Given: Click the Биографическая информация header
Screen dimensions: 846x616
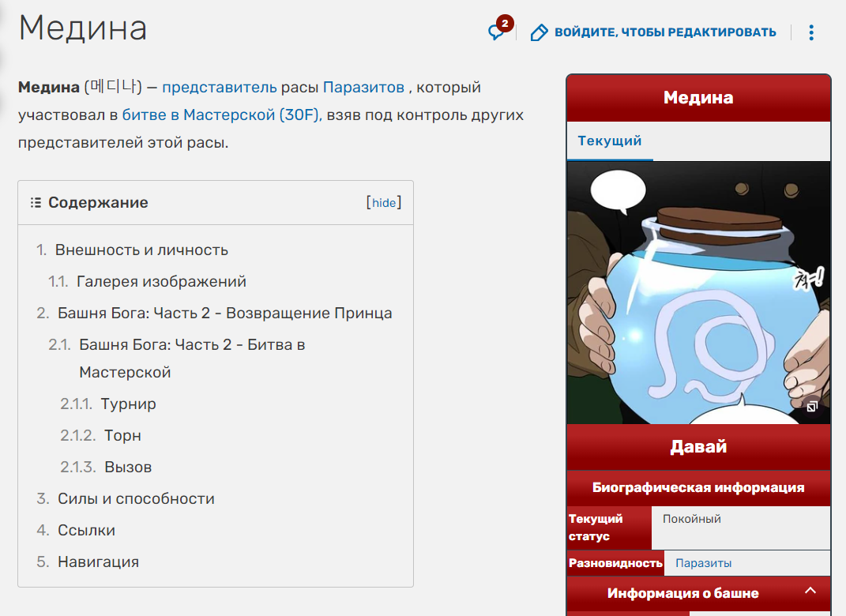Looking at the screenshot, I should (698, 487).
